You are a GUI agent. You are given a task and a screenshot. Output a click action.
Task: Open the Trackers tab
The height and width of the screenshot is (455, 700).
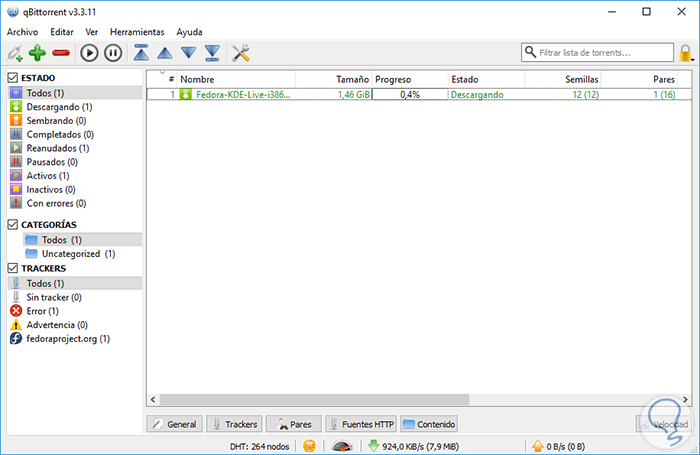(x=234, y=424)
